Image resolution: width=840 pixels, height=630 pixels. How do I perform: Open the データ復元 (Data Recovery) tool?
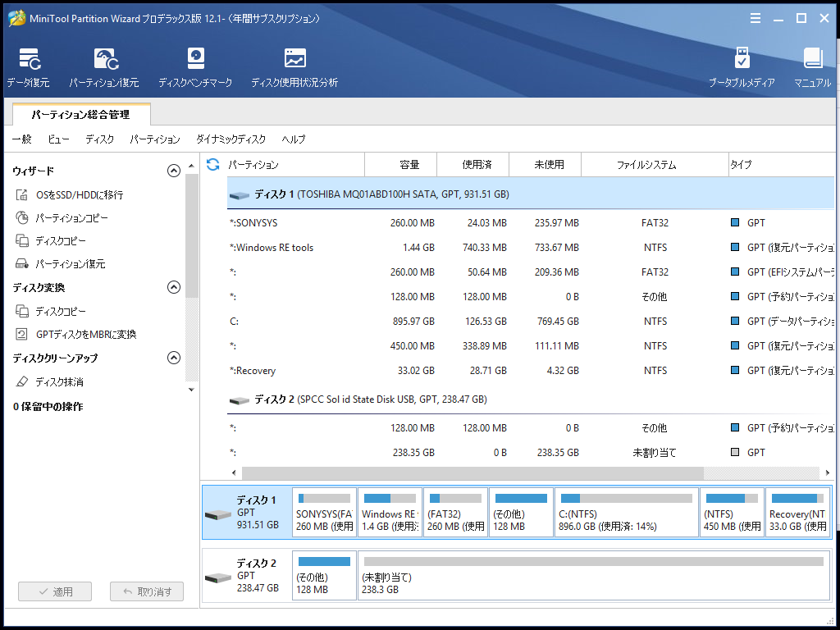(x=29, y=67)
